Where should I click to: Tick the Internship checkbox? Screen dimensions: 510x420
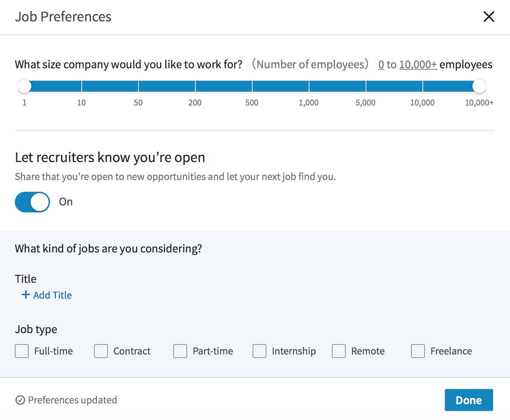coord(259,351)
